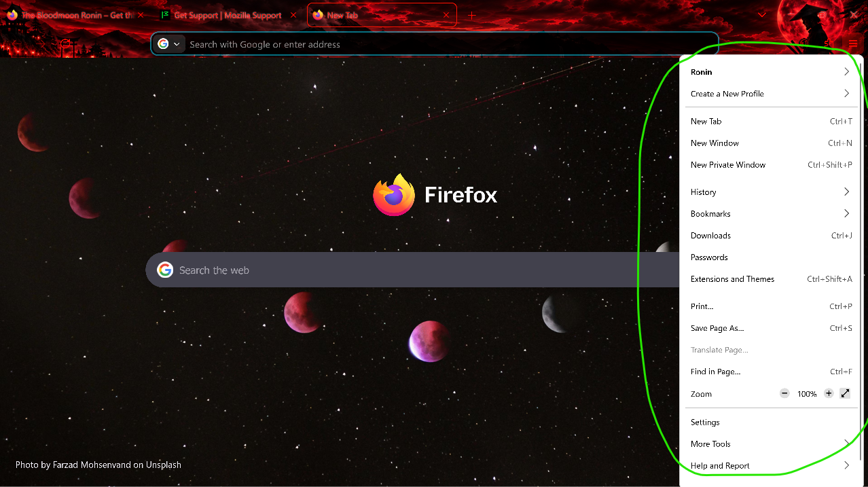Image resolution: width=868 pixels, height=487 pixels.
Task: Expand the History submenu
Action: 770,192
